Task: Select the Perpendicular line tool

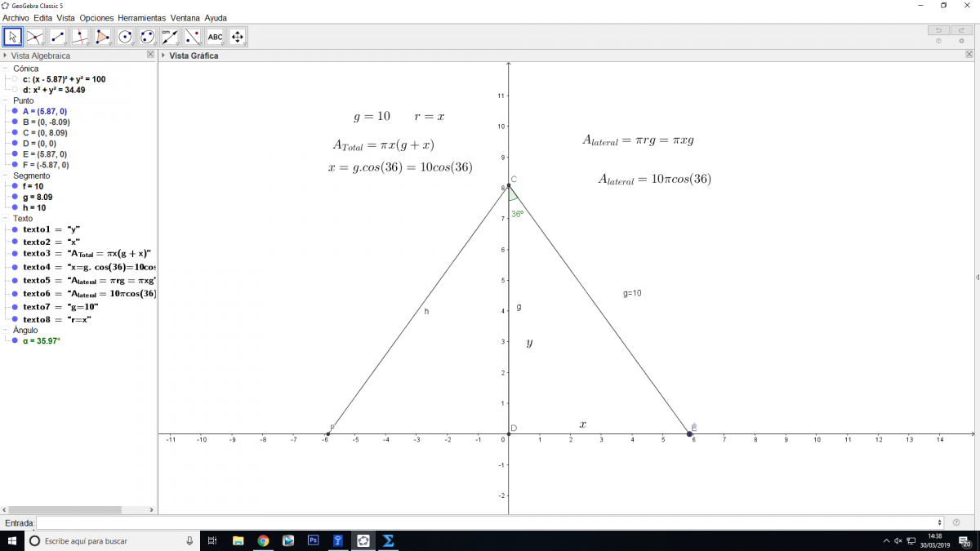Action: [x=80, y=37]
